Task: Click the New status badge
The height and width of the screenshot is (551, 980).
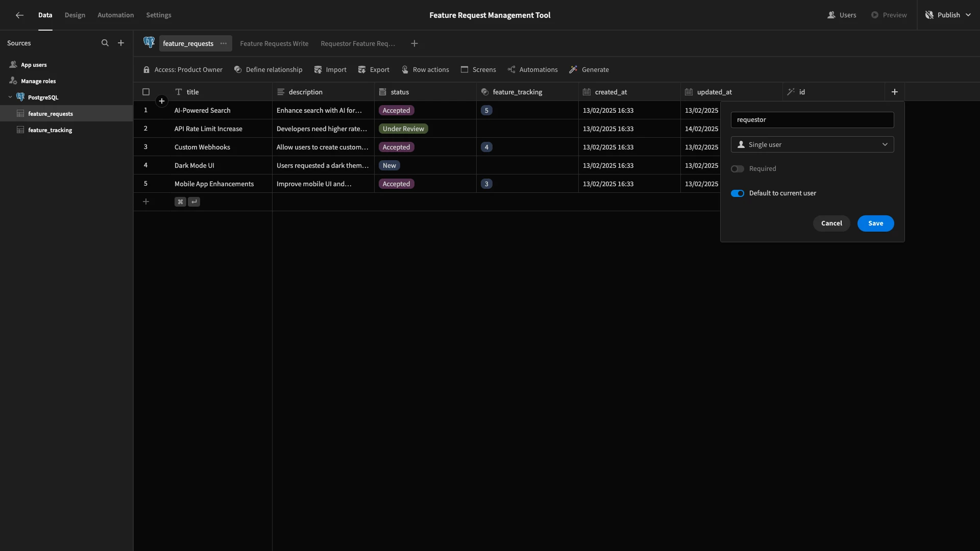Action: tap(389, 166)
